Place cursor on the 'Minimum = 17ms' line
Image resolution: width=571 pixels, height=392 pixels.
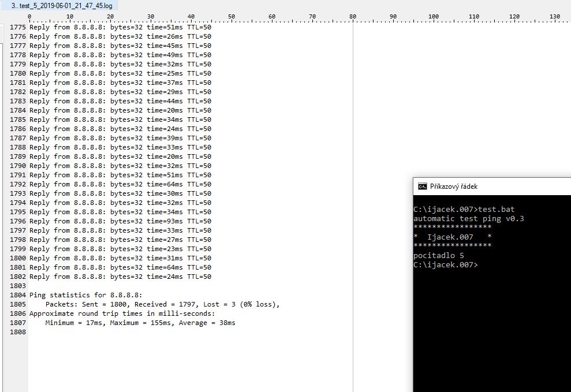coord(140,323)
